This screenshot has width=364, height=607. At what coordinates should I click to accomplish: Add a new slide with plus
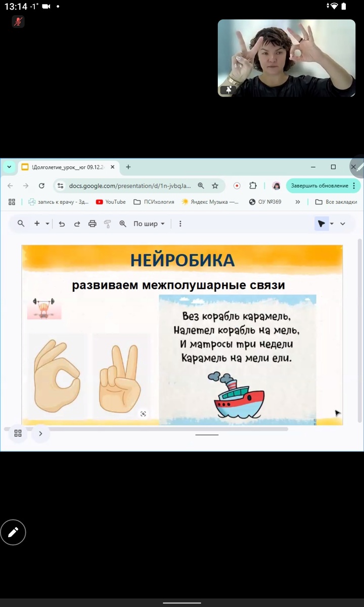tap(37, 224)
